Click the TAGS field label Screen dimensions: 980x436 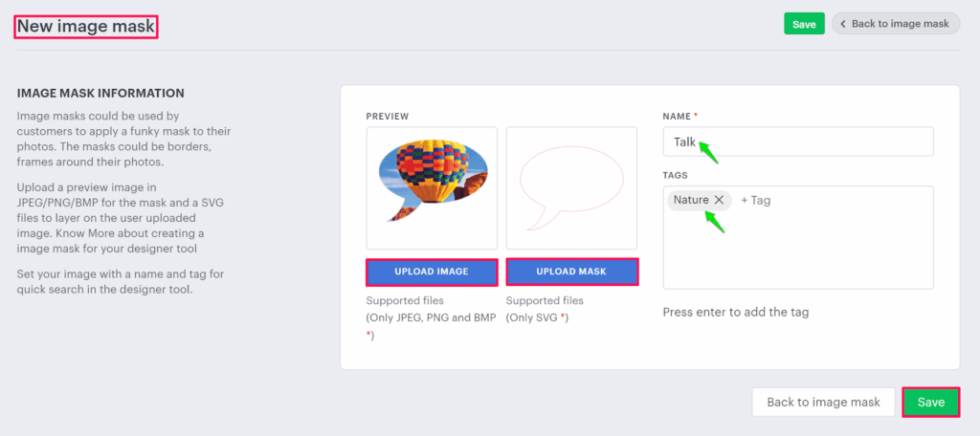[676, 175]
